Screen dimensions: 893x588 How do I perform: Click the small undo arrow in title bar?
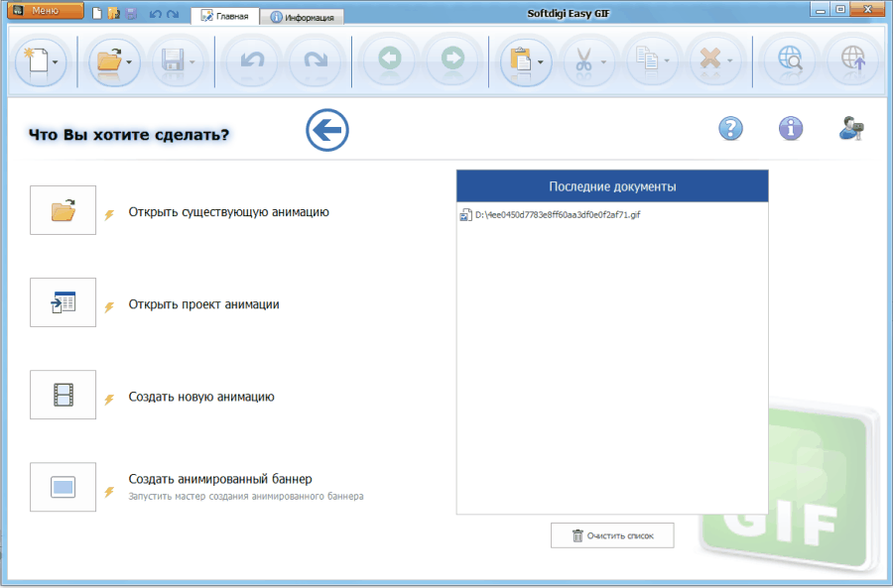coord(155,14)
